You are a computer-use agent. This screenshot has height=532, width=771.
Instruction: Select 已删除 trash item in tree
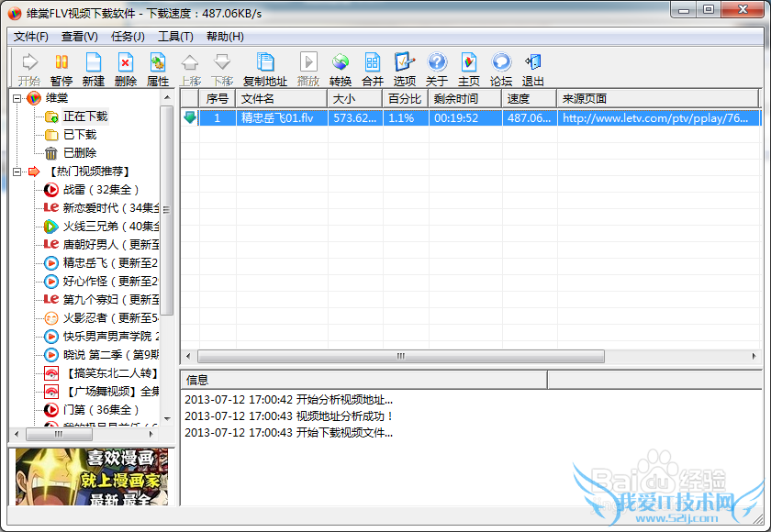[80, 153]
